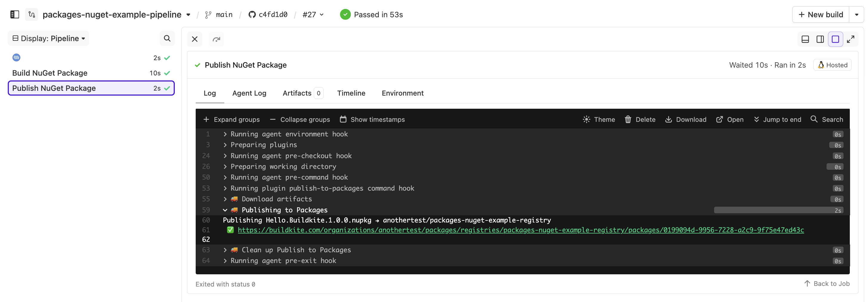Open the log in new window
868x302 pixels.
coord(730,119)
